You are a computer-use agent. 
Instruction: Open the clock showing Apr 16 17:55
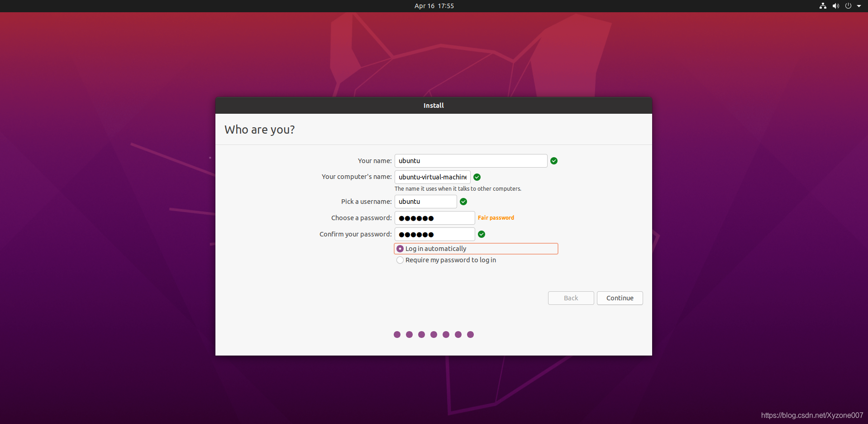tap(434, 6)
